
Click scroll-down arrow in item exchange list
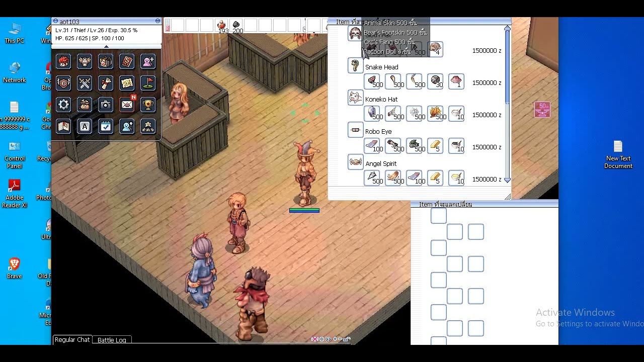507,179
